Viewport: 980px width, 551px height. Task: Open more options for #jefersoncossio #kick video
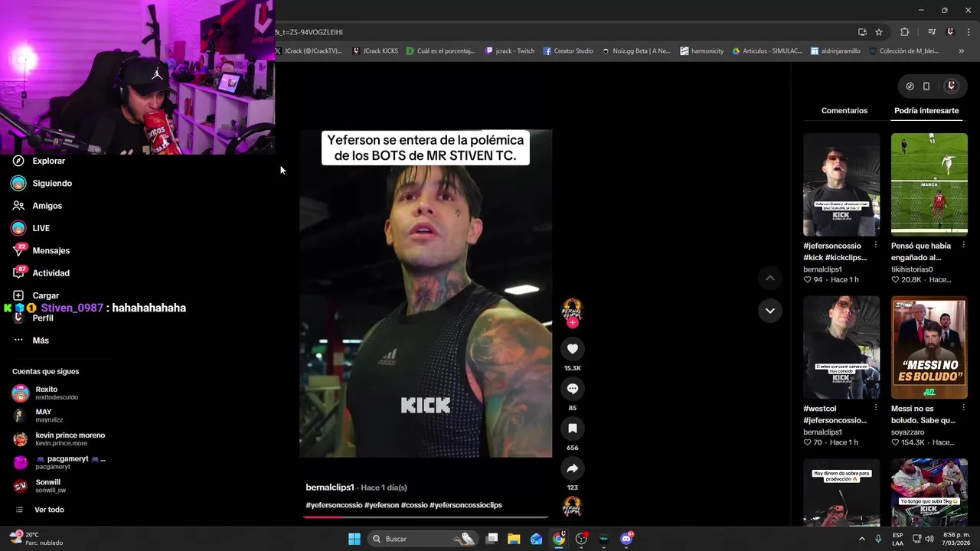point(876,246)
